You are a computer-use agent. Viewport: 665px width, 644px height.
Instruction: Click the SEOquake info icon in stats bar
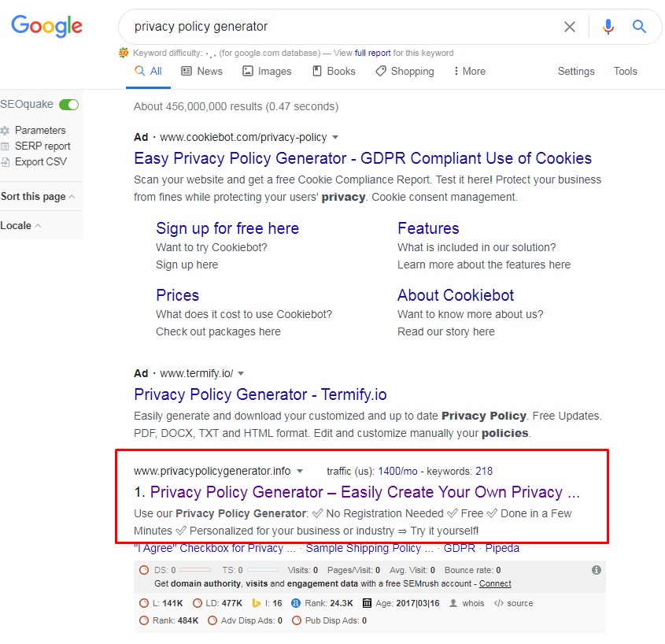596,570
